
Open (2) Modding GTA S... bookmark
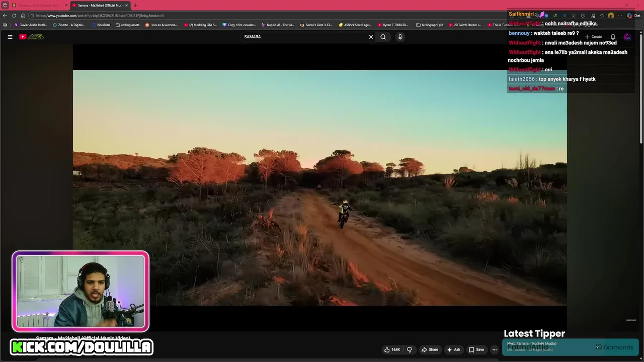coord(200,25)
